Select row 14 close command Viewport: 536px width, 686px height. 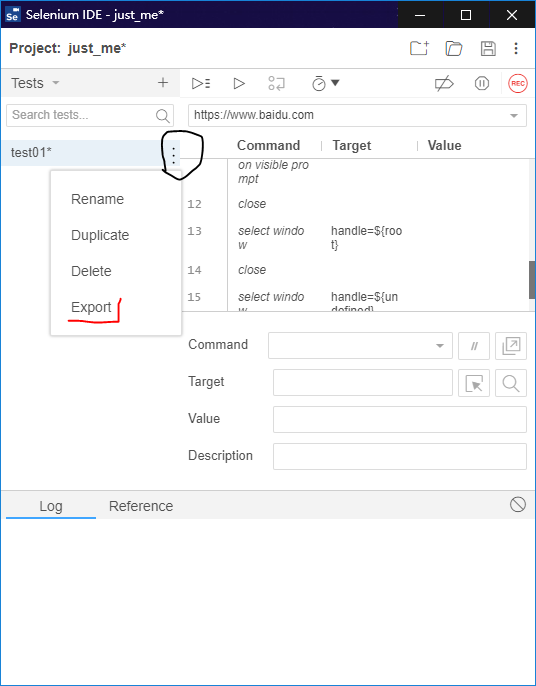coord(357,270)
